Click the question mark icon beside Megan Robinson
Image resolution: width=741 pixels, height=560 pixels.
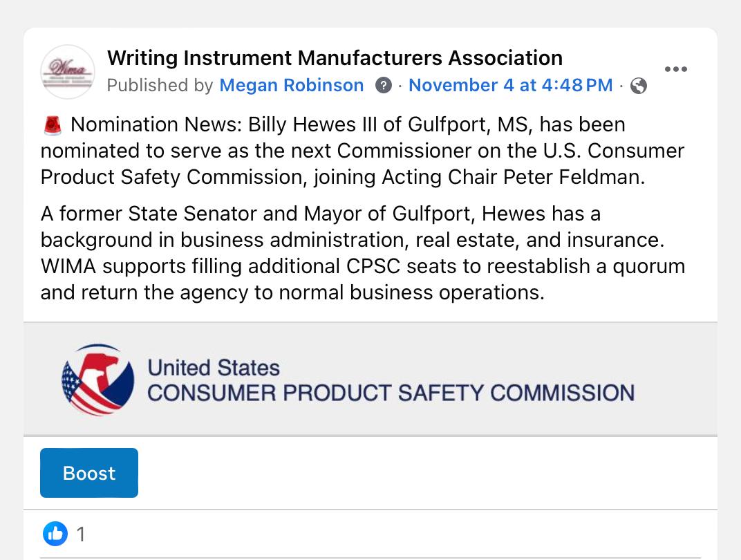point(383,85)
